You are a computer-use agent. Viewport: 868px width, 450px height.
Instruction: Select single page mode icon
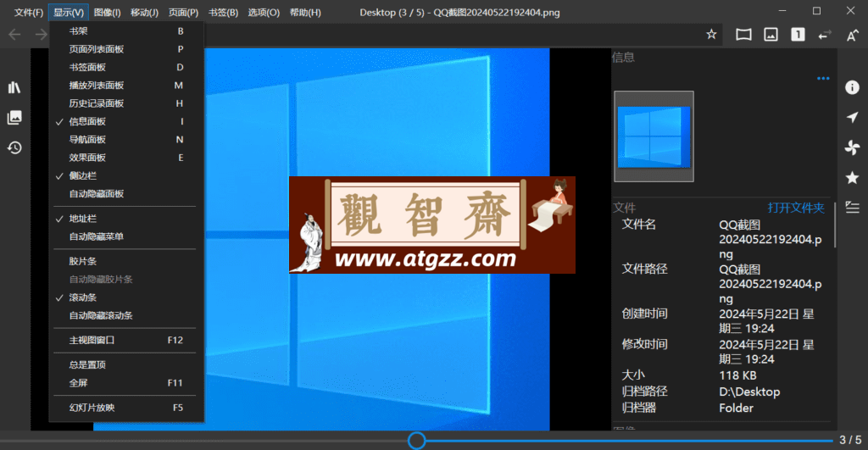798,35
